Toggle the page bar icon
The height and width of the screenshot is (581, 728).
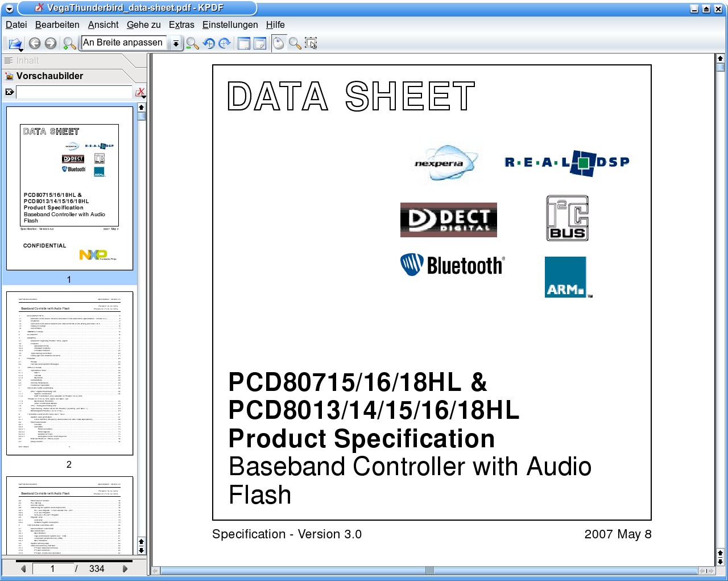260,43
